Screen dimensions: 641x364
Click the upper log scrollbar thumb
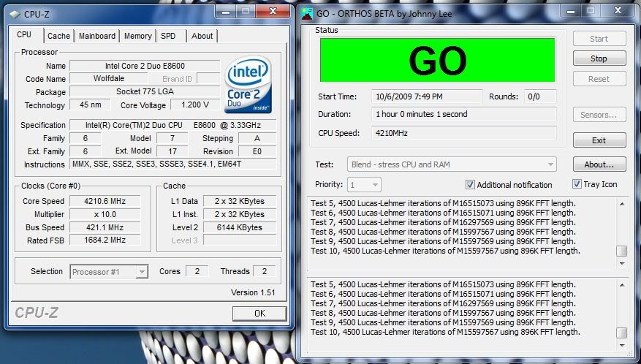621,251
